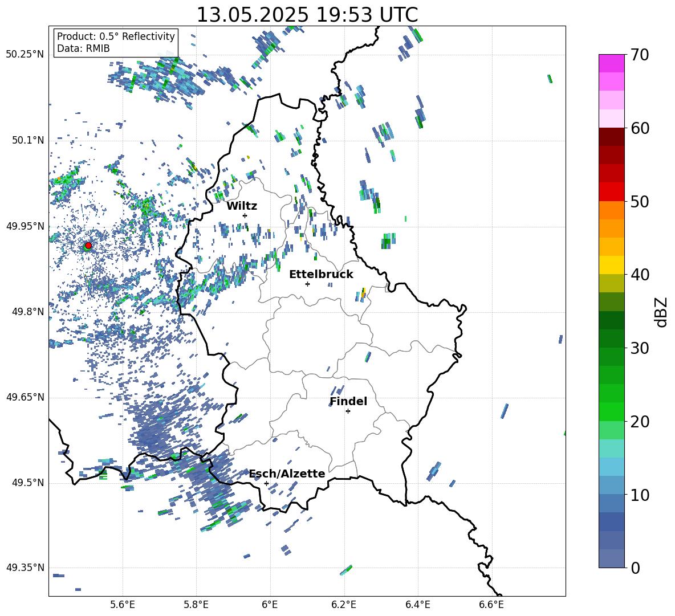Click the yellow colorbar swatch at 40
675x616 pixels.
(x=611, y=265)
